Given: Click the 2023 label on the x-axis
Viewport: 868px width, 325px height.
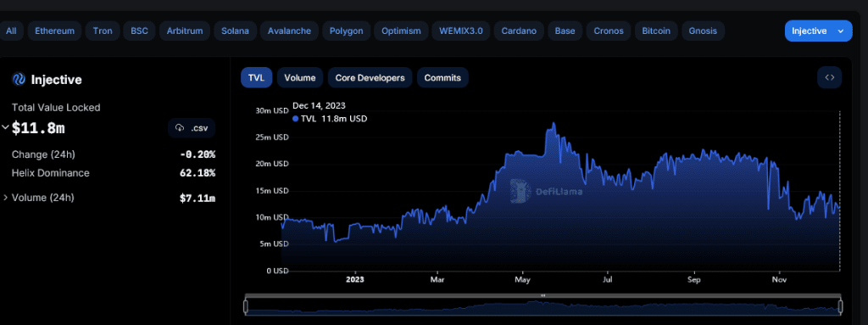Looking at the screenshot, I should tap(354, 280).
